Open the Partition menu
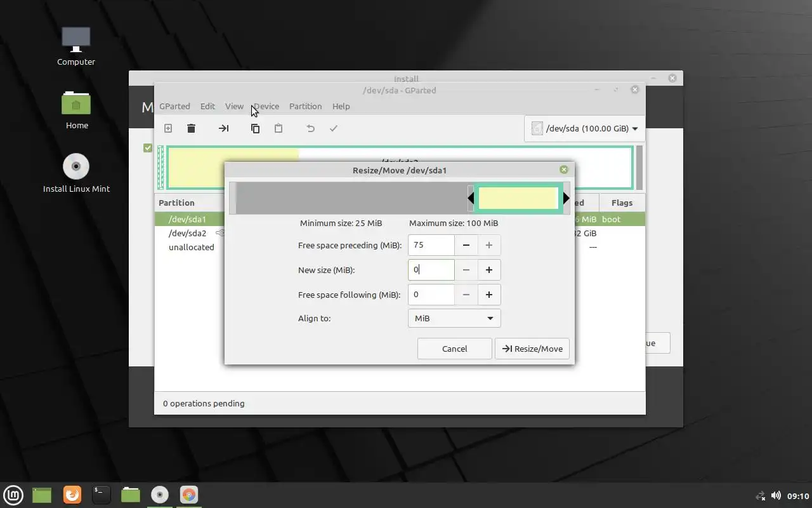 305,106
